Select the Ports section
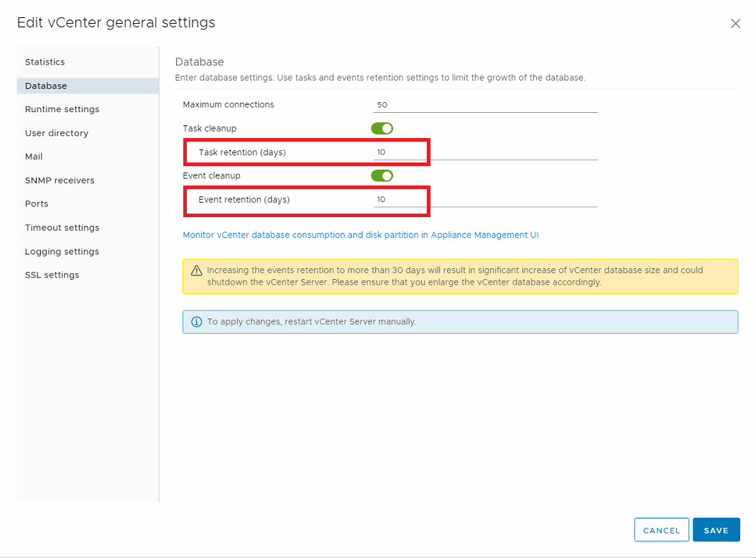 click(x=37, y=203)
